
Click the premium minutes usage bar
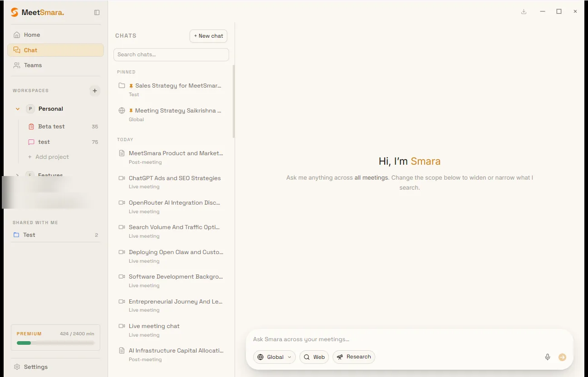[55, 343]
